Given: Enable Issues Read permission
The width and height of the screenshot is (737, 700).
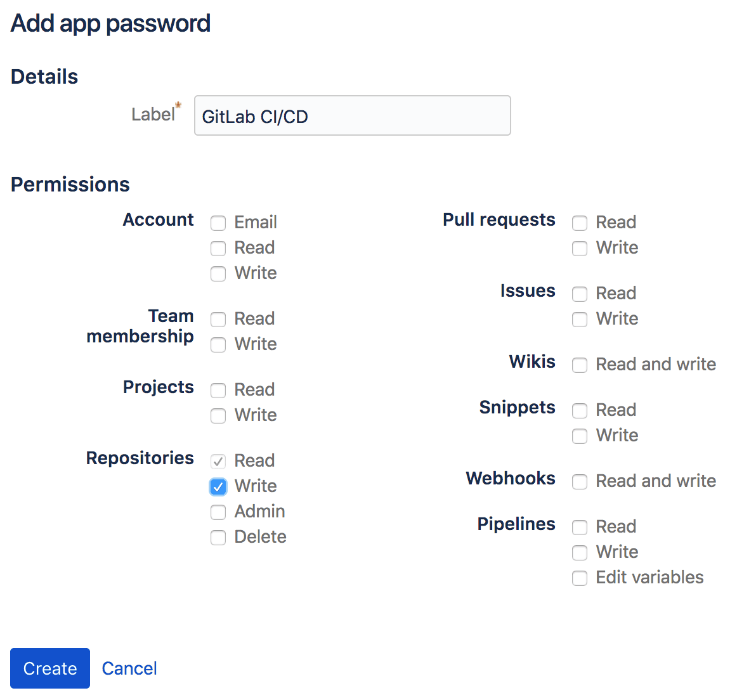Looking at the screenshot, I should pyautogui.click(x=580, y=294).
